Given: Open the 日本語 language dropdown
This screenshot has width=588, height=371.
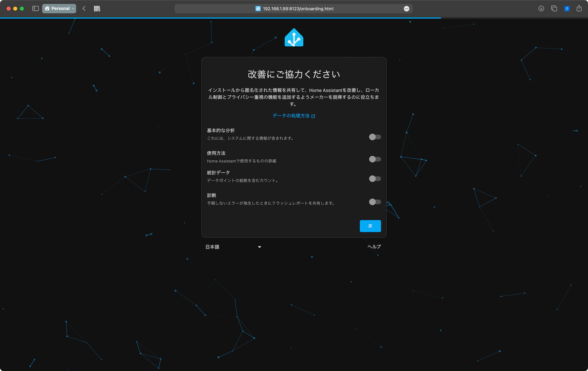Looking at the screenshot, I should tap(233, 247).
